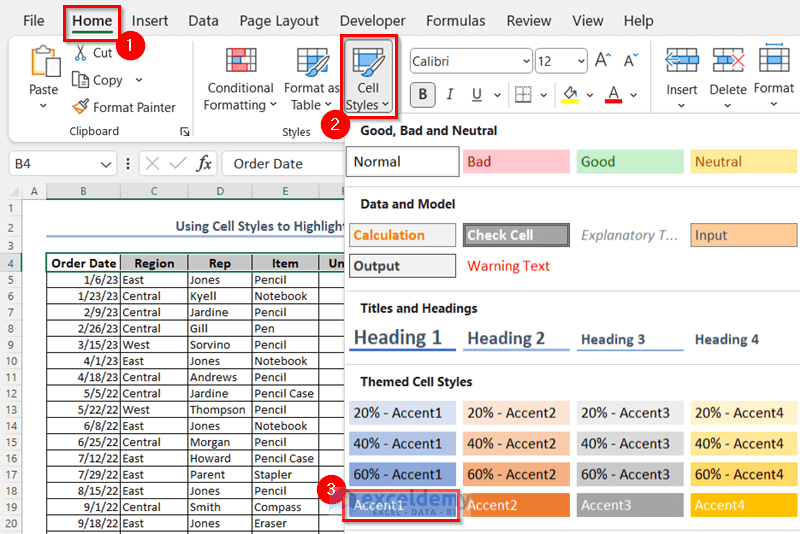Open the Help tab

(x=638, y=21)
